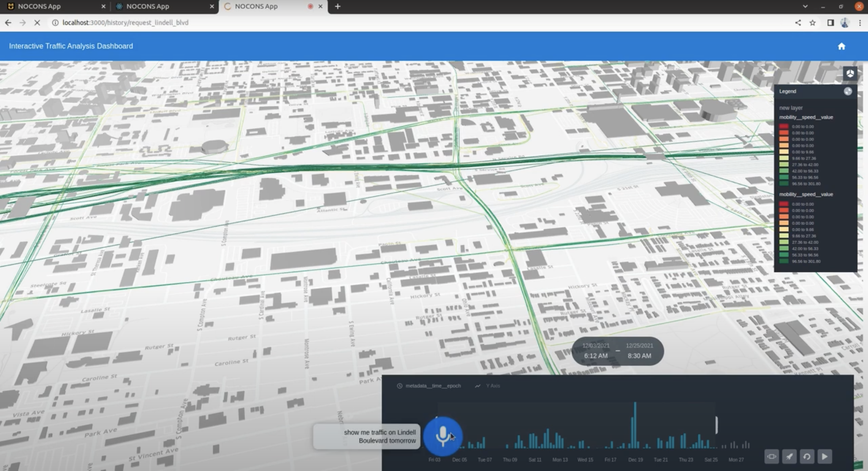868x471 pixels.
Task: Stop loading the page in the browser
Action: click(37, 22)
